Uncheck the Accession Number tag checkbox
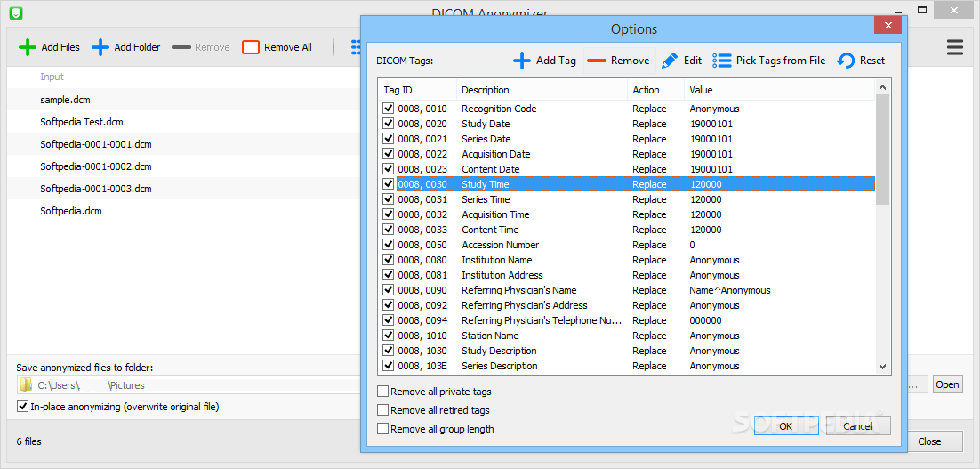This screenshot has width=980, height=469. click(388, 245)
